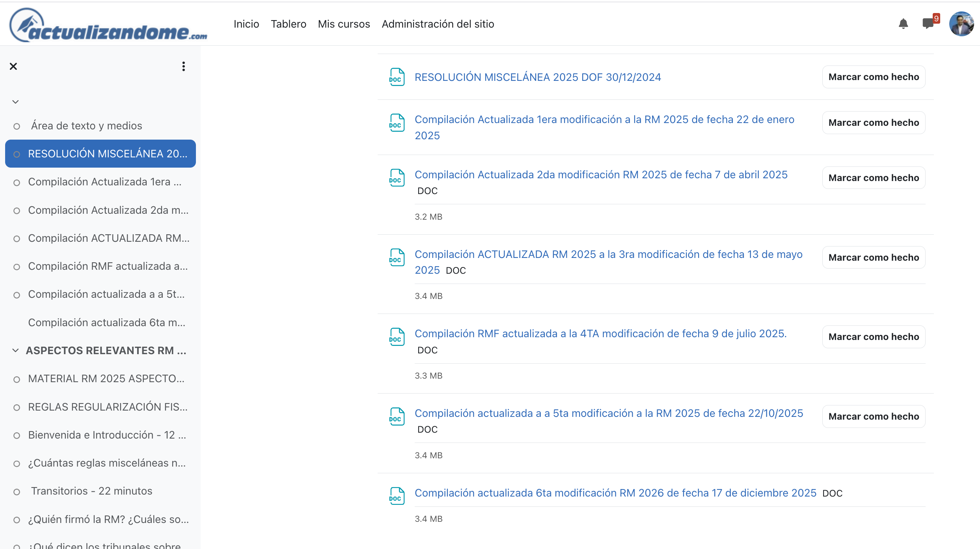Click DOC icon for RESOLUCIÓN MISCELÁNEA 2025
This screenshot has width=980, height=549.
[397, 77]
